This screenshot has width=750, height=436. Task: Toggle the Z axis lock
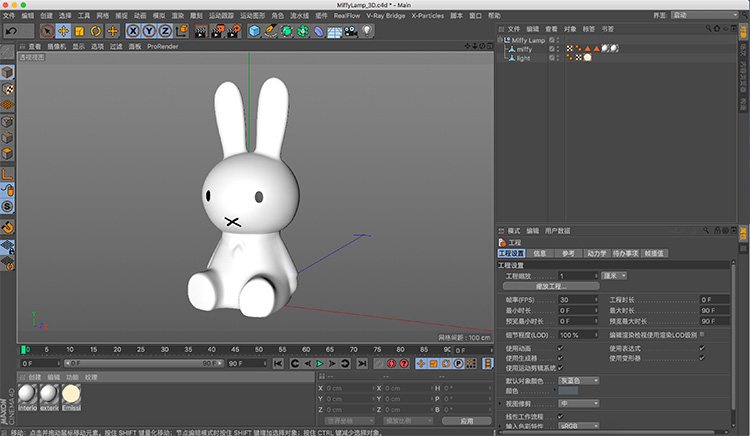(x=165, y=31)
